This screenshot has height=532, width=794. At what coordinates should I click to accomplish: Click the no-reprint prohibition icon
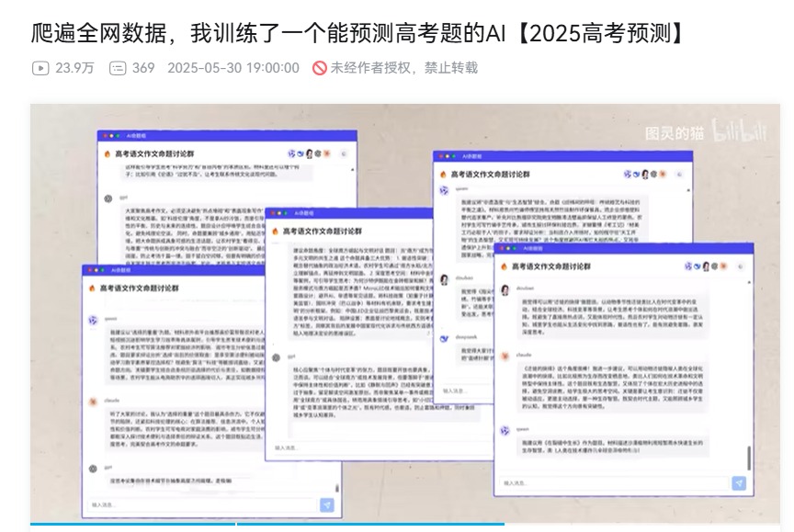320,68
